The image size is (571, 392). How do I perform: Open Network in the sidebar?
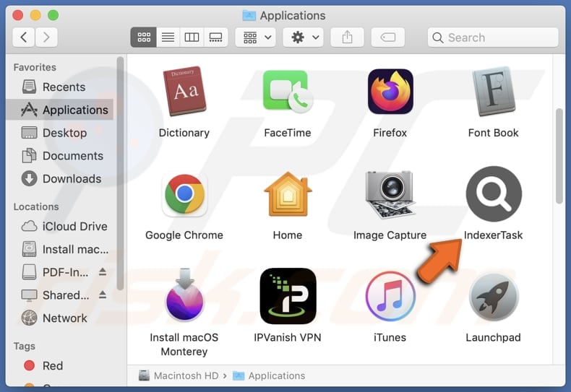[60, 318]
